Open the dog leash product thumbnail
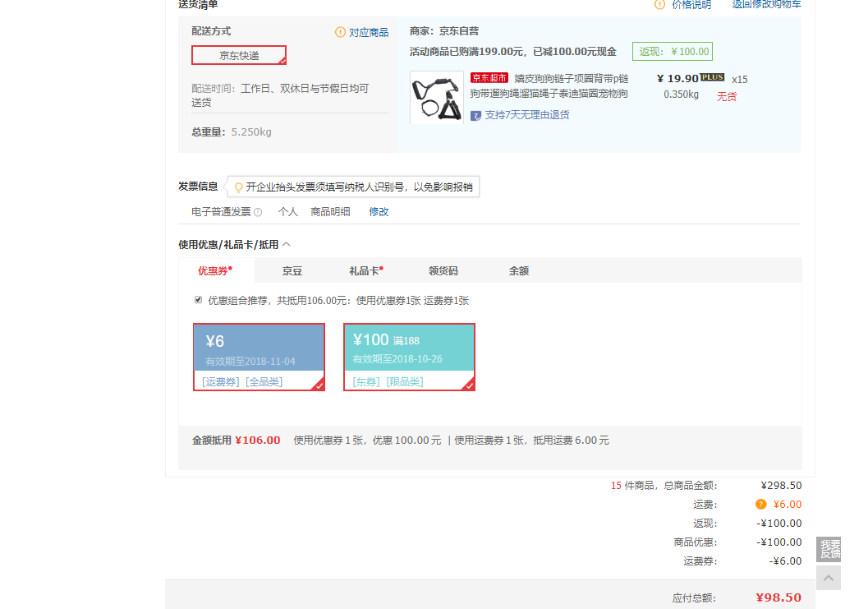The width and height of the screenshot is (868, 609). coord(437,98)
